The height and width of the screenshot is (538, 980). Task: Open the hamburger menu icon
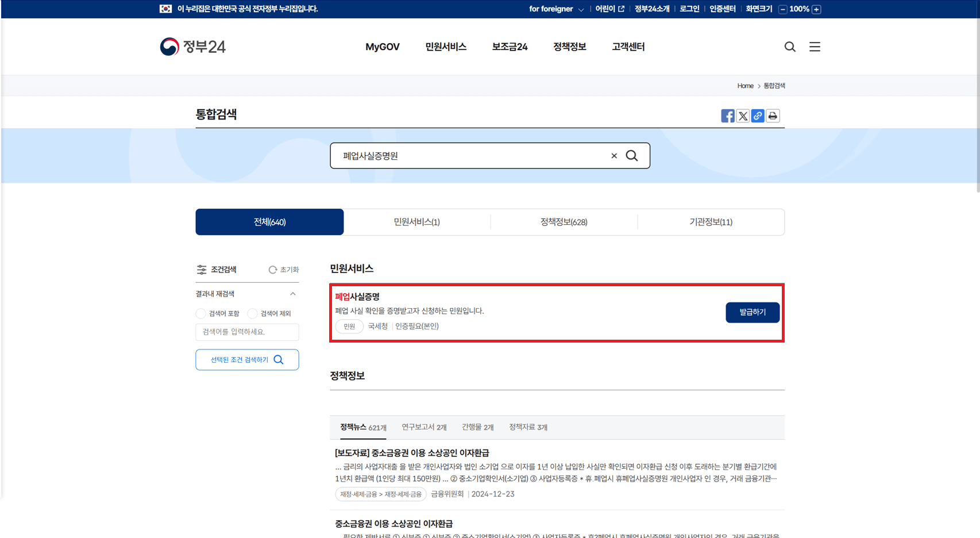[x=815, y=47]
